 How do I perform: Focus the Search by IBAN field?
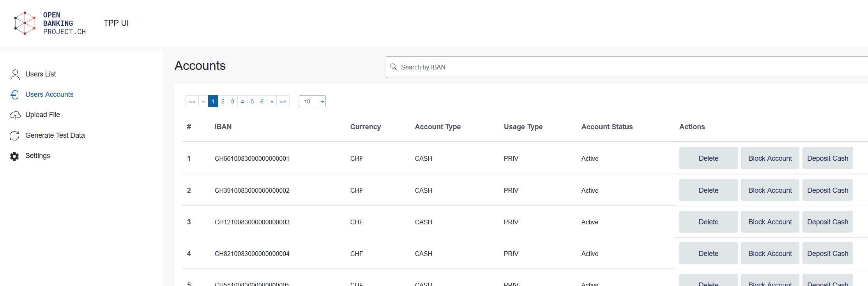[x=627, y=67]
